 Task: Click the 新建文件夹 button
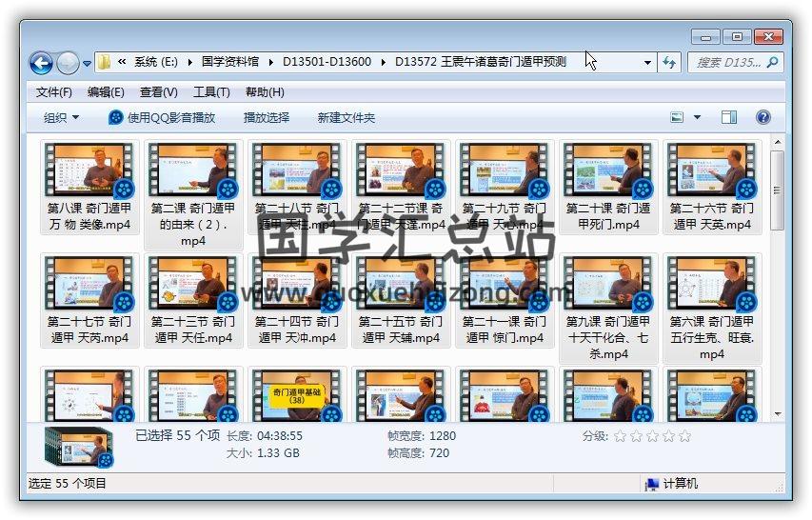click(347, 117)
